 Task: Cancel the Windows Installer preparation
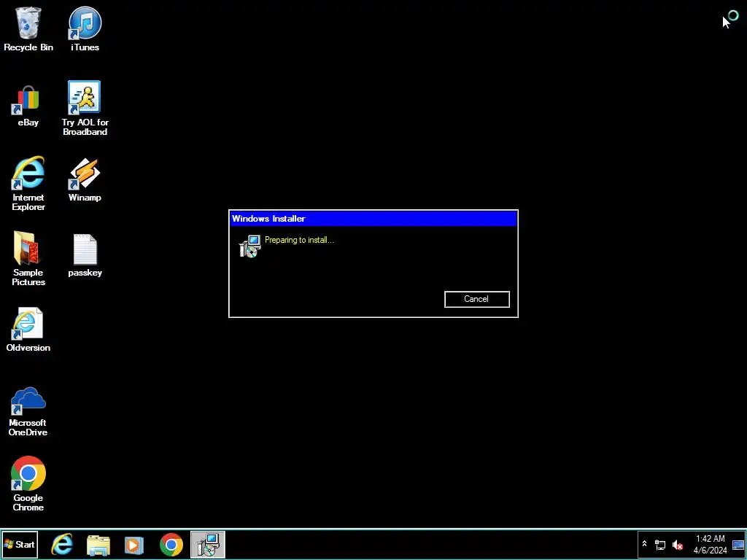(x=477, y=299)
